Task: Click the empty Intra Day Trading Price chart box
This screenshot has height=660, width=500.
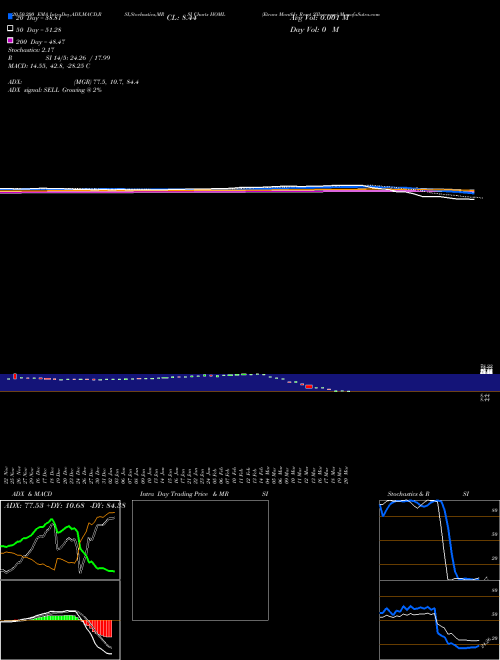Action: [x=200, y=560]
